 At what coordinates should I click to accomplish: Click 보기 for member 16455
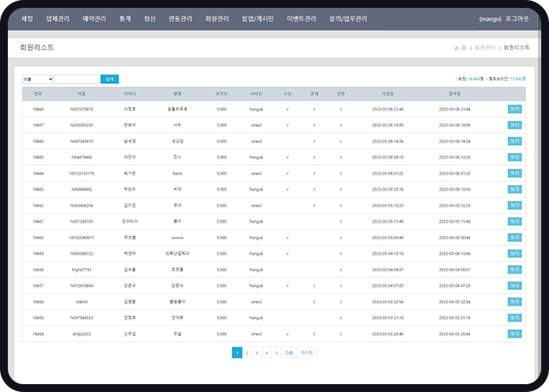[x=514, y=318]
